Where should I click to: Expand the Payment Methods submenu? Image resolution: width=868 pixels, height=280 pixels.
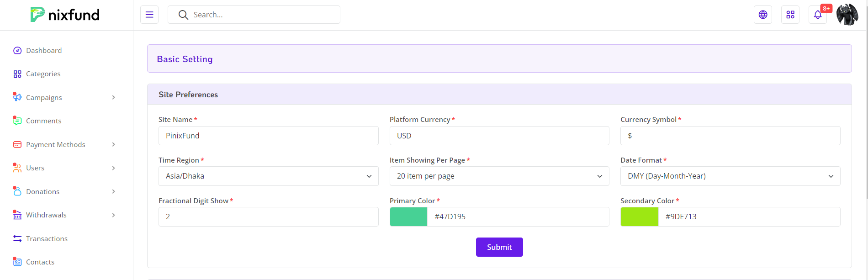pos(64,145)
